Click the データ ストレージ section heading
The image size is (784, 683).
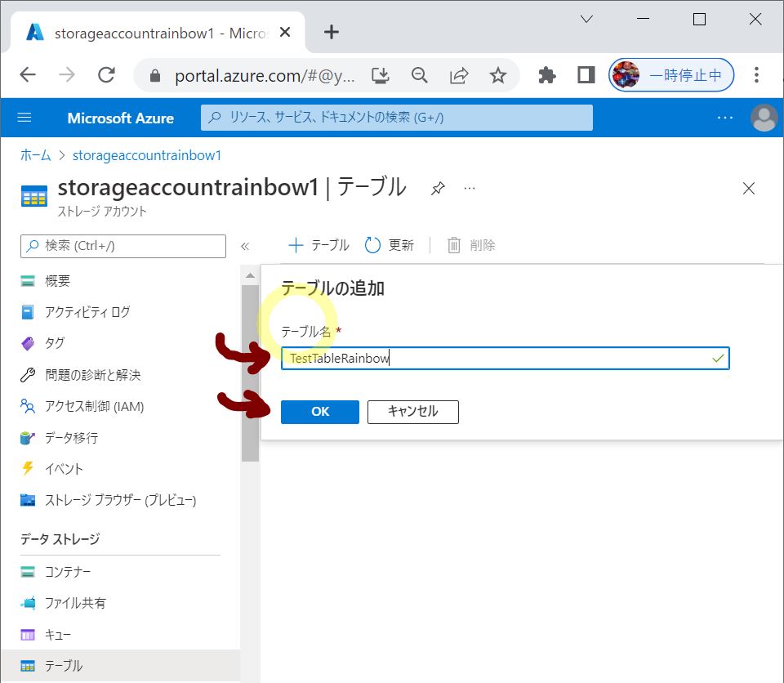(60, 539)
